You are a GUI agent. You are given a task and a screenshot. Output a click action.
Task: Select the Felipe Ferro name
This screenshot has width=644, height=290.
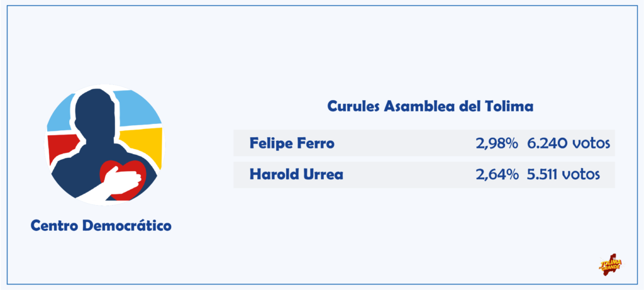point(292,144)
